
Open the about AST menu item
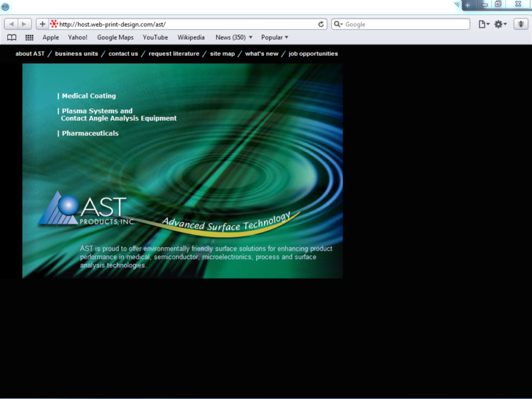(x=30, y=54)
